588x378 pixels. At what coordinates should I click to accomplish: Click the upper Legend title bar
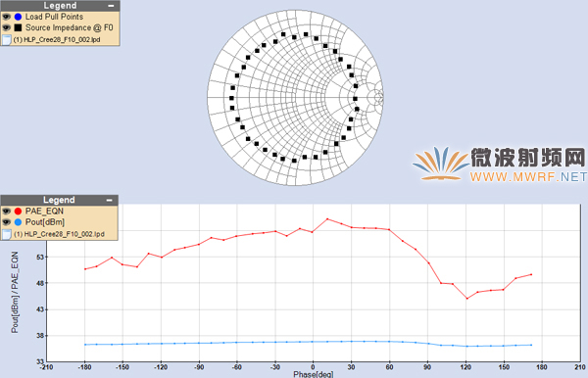(60, 6)
